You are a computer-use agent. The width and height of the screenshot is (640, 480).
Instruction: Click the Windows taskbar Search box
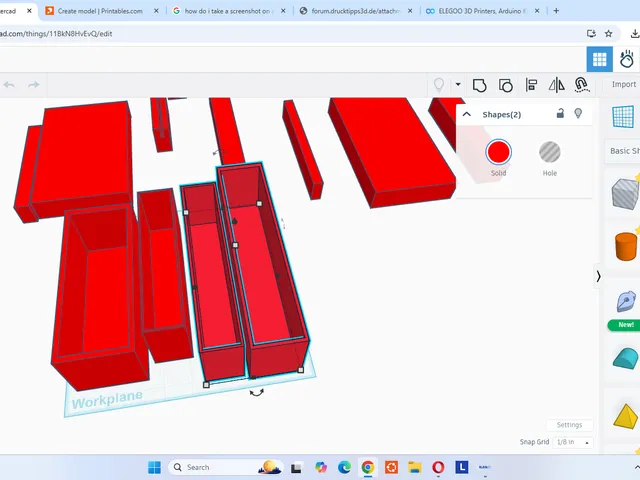226,467
